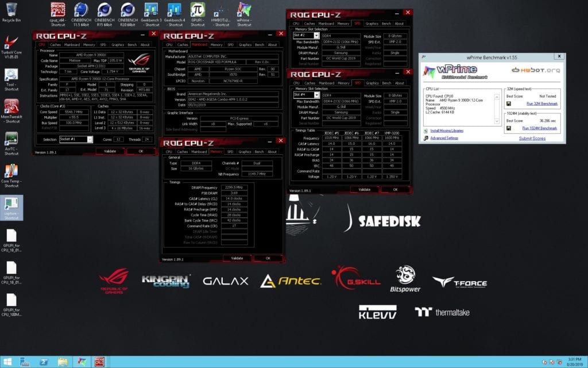Click save icon beside Run 32M Benchmark

pyautogui.click(x=509, y=103)
